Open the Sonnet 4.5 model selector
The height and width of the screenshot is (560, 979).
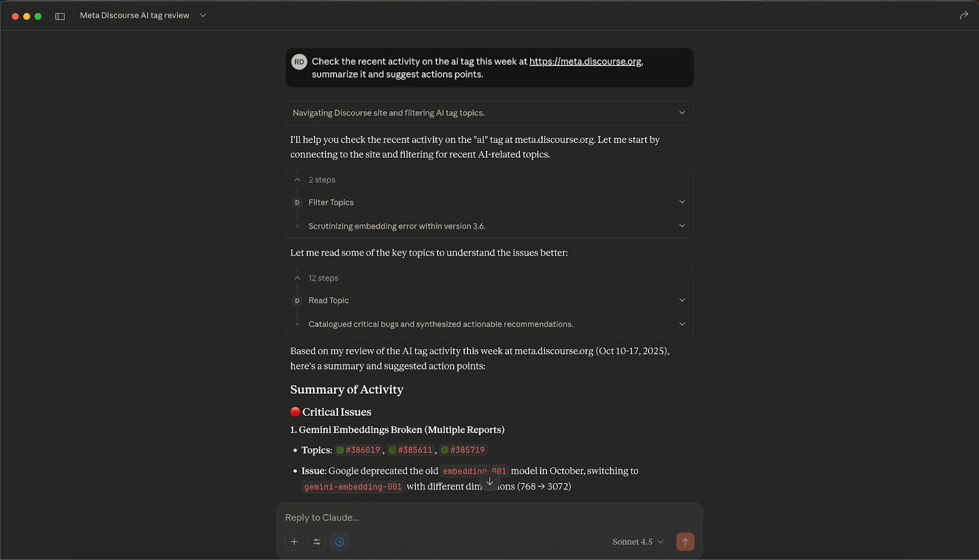pyautogui.click(x=636, y=542)
